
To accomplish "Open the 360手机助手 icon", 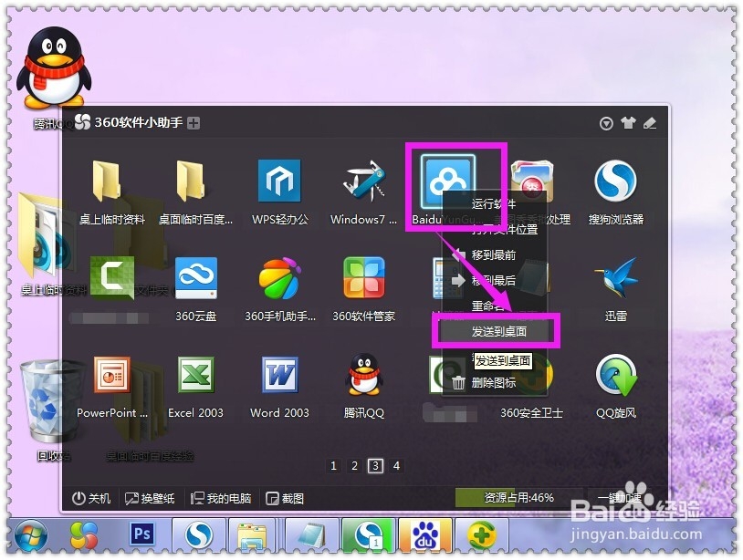I will tap(279, 278).
